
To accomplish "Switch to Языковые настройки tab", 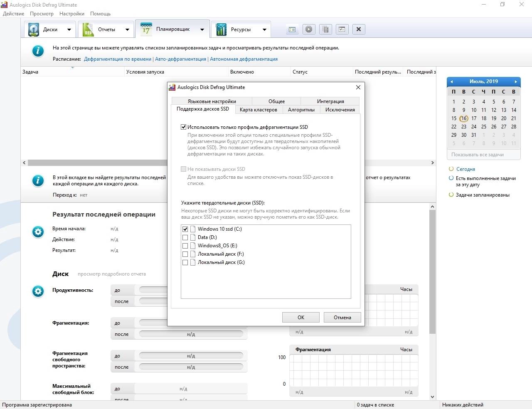I will pos(212,101).
